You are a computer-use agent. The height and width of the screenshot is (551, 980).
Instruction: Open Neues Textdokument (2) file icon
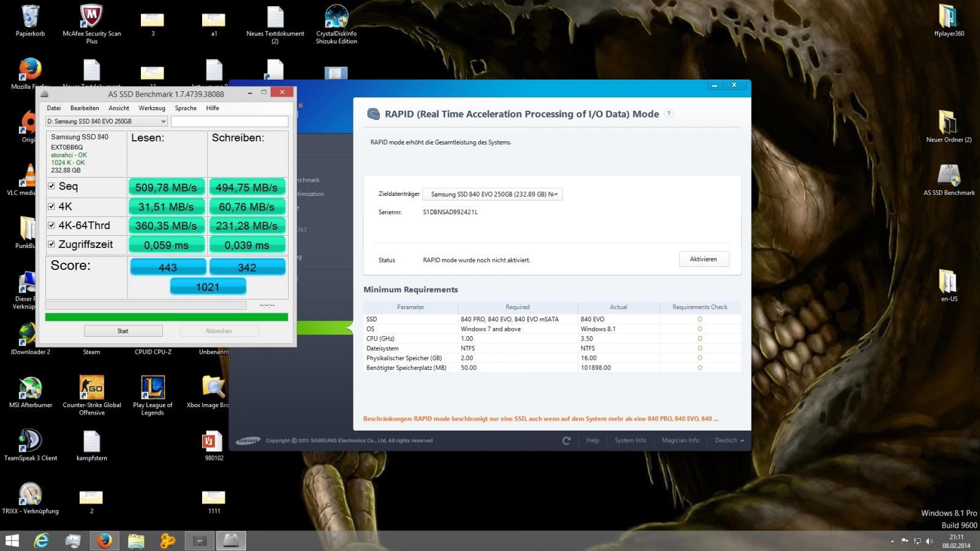(x=275, y=24)
